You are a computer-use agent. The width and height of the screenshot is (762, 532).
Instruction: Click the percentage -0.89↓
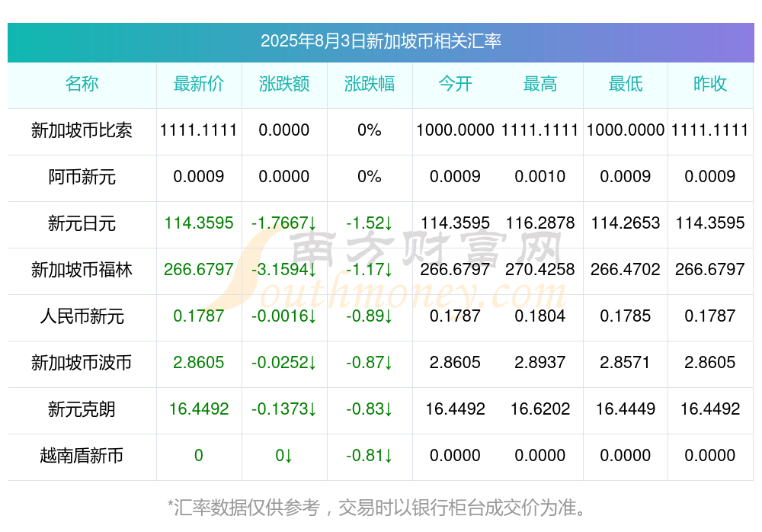pyautogui.click(x=370, y=316)
